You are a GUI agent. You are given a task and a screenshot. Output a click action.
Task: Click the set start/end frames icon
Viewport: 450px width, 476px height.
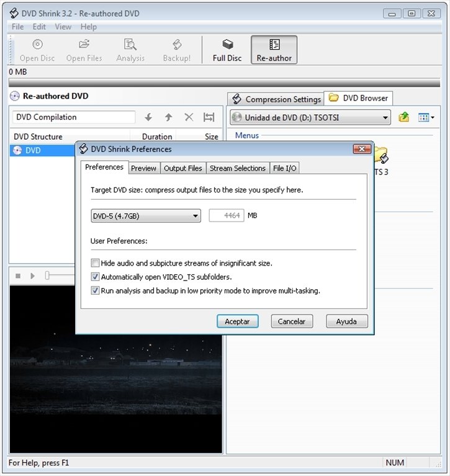pyautogui.click(x=209, y=117)
